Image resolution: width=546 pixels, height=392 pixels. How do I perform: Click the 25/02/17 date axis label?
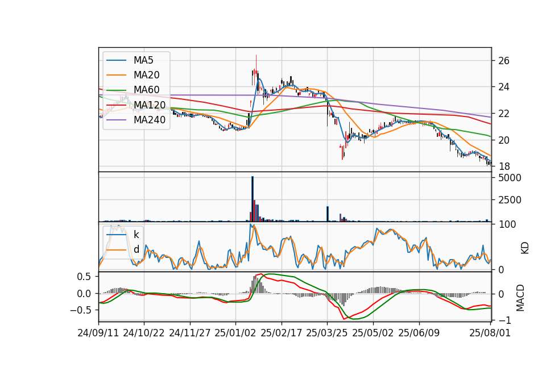(282, 333)
